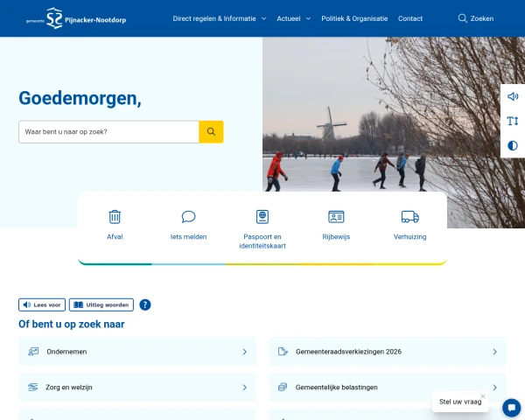Click the Zorg en welzijn icon

pos(33,387)
